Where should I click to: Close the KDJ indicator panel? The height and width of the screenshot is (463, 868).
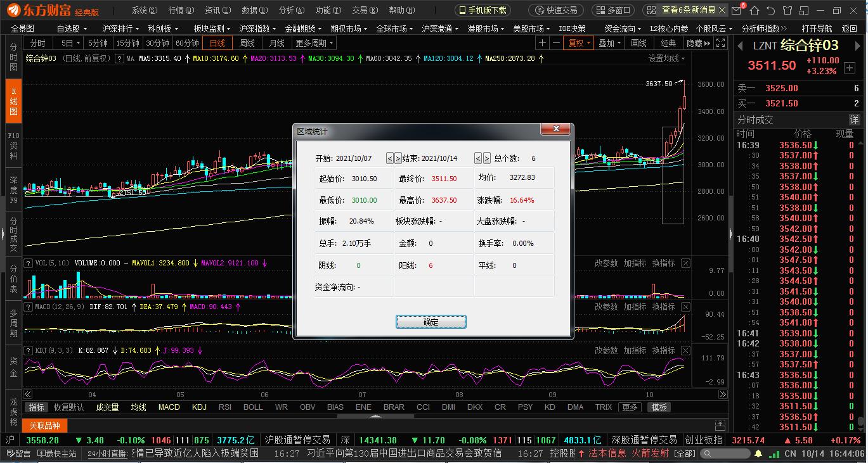[x=685, y=350]
